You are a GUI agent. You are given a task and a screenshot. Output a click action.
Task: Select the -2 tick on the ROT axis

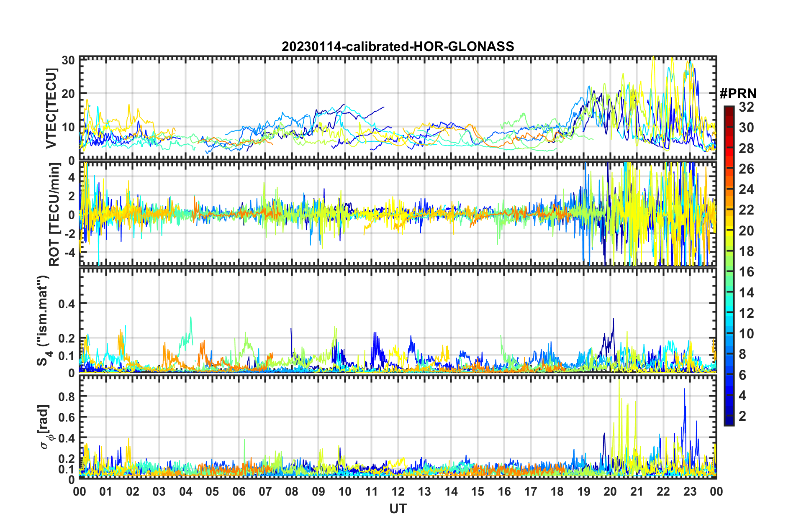(69, 233)
